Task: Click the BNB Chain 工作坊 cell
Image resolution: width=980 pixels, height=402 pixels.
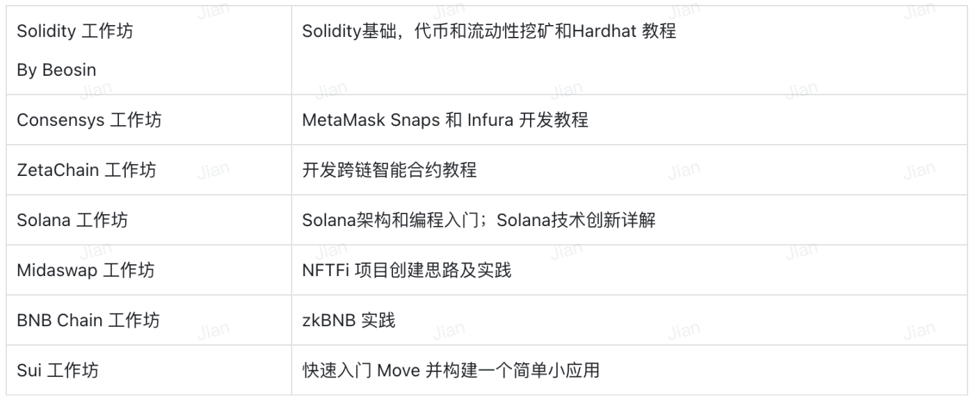Action: [149, 320]
